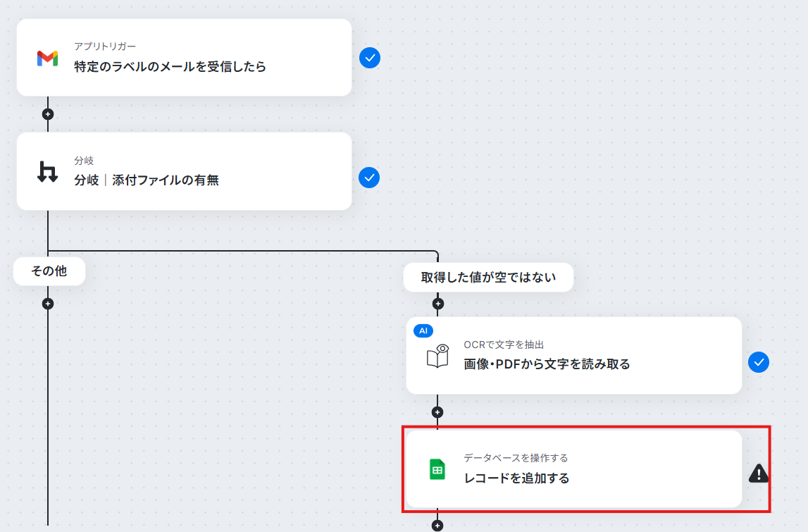Click the checkmark beside OCR step
The height and width of the screenshot is (532, 808).
[759, 362]
